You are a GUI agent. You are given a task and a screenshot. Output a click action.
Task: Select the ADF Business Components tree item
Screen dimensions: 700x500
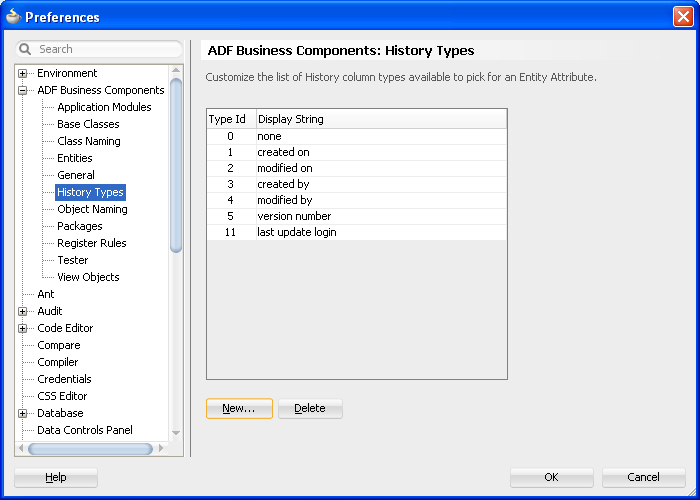pos(101,90)
